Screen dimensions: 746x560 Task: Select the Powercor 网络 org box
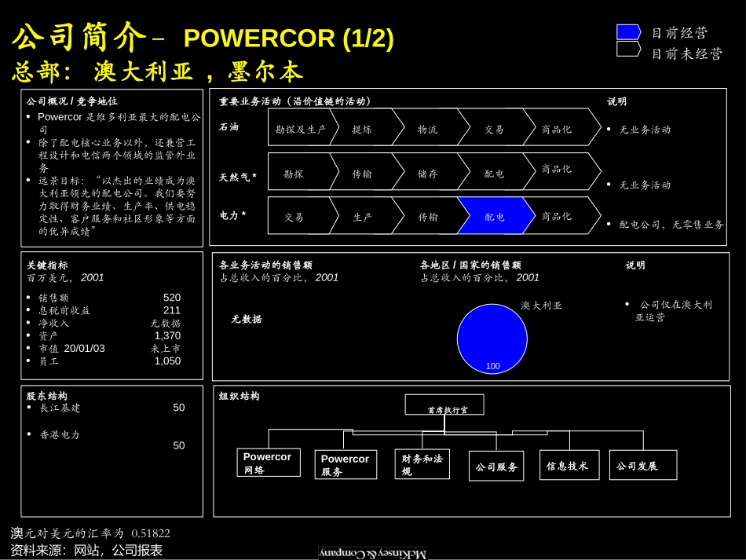click(x=269, y=463)
